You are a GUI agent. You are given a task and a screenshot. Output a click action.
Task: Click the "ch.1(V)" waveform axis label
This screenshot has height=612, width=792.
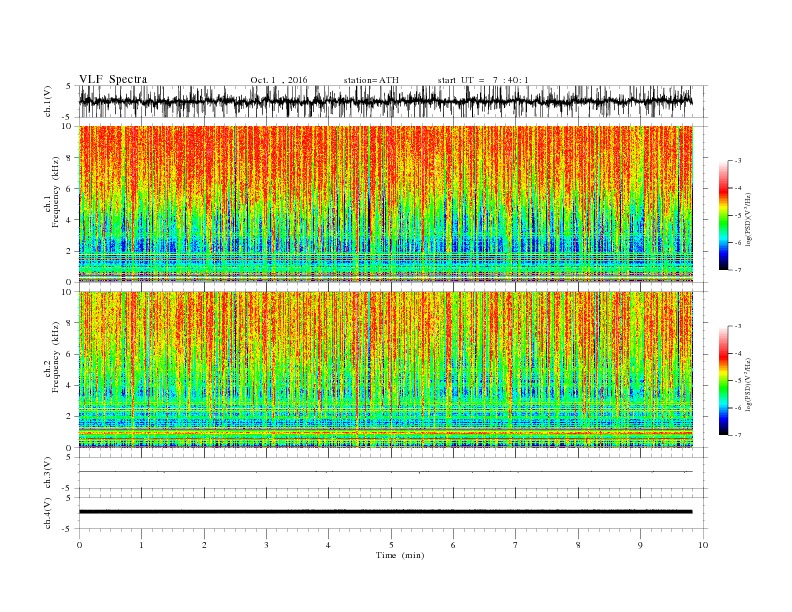tap(48, 101)
